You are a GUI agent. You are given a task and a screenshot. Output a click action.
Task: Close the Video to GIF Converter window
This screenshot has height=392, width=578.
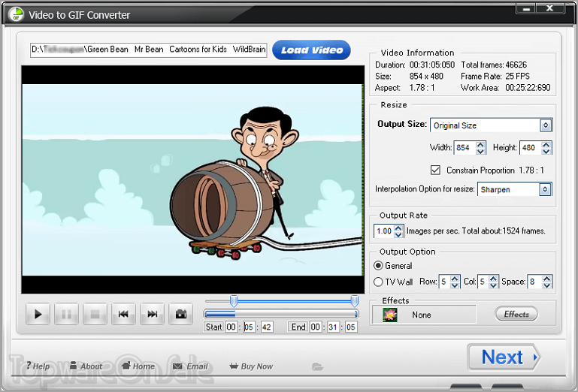tap(550, 8)
